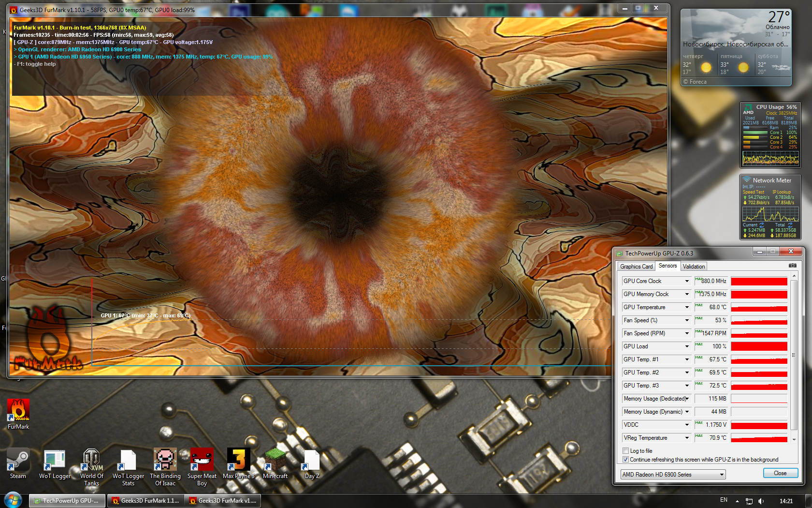Switch to the Graphics Card tab
The image size is (812, 508).
(636, 267)
